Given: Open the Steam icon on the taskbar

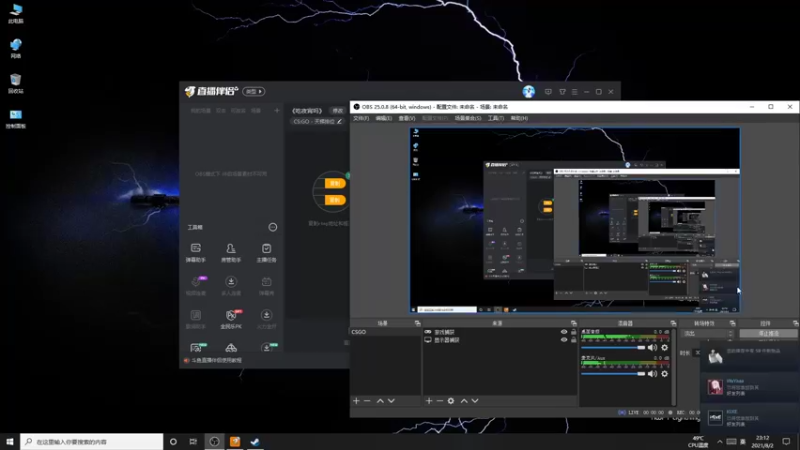Looking at the screenshot, I should click(255, 441).
